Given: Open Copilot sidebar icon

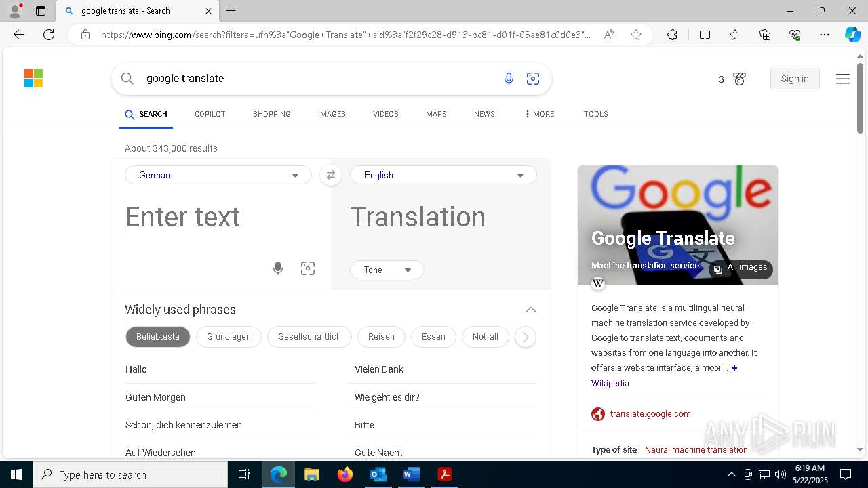Looking at the screenshot, I should [852, 35].
